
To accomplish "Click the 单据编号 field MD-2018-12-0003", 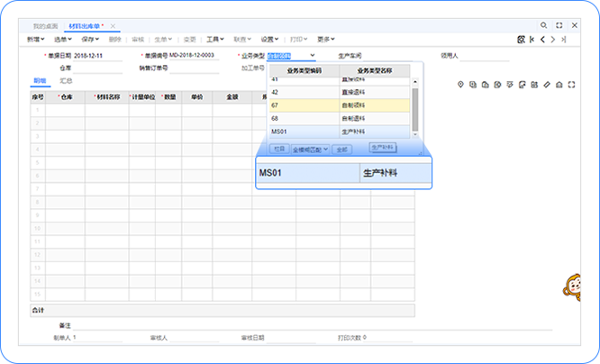I will point(194,56).
